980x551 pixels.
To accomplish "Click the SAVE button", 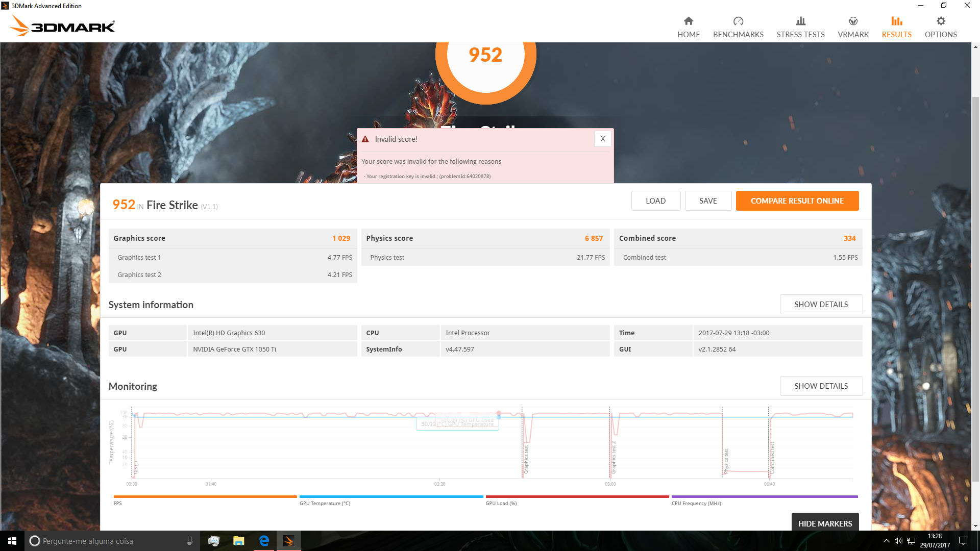I will click(x=708, y=201).
